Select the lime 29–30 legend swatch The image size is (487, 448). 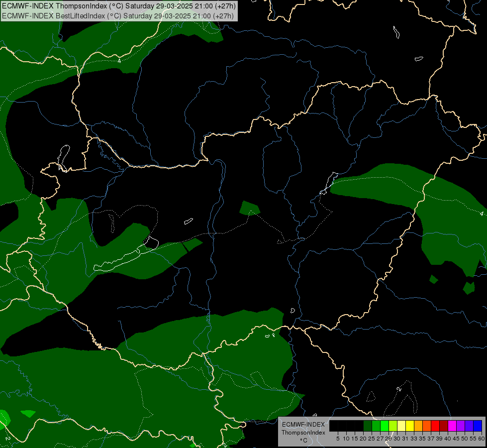pos(393,426)
